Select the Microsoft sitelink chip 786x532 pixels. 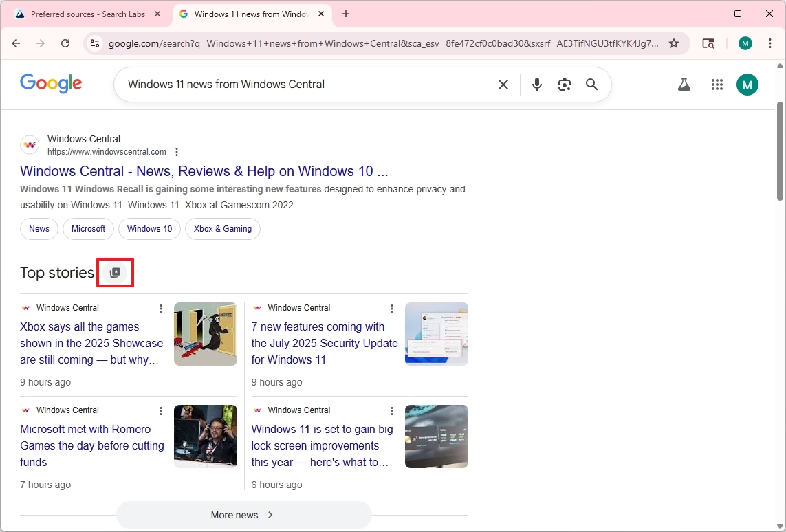(x=88, y=229)
